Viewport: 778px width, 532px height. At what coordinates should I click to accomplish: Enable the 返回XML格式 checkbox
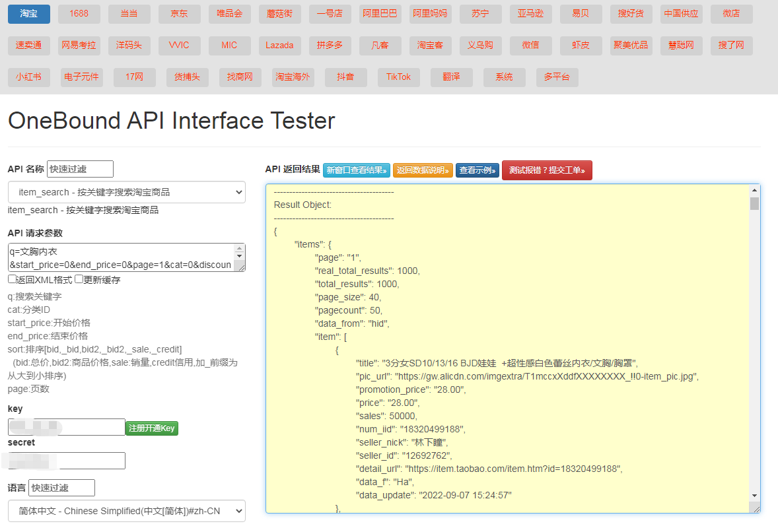tap(12, 279)
